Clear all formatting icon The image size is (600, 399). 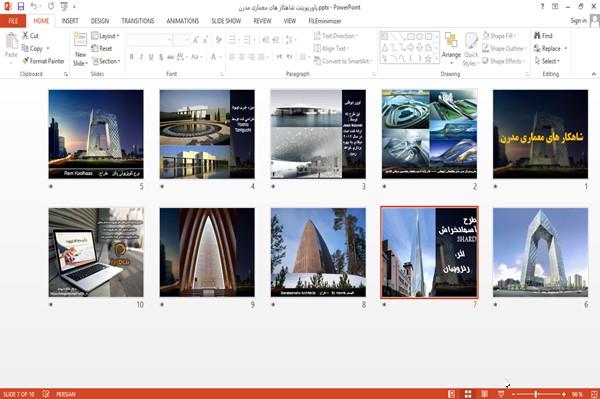click(218, 40)
